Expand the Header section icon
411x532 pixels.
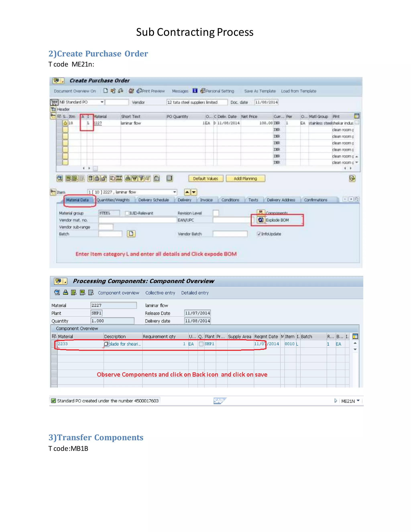coord(53,109)
